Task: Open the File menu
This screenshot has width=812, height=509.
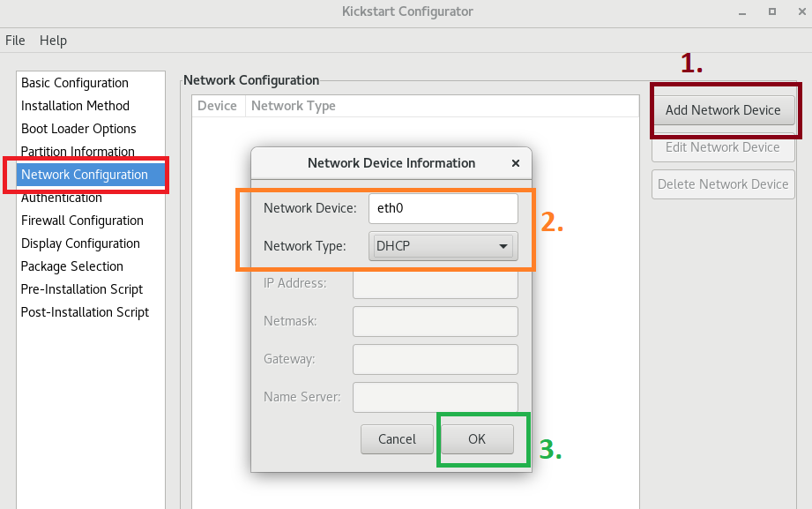Action: tap(15, 40)
